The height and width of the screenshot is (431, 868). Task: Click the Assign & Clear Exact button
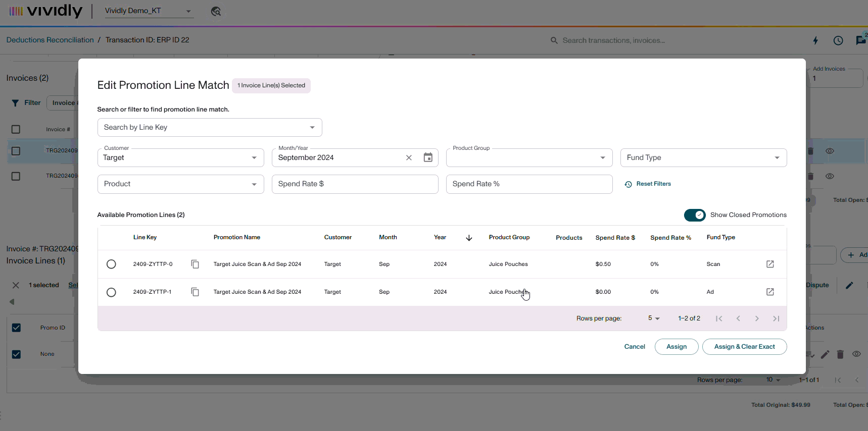[x=744, y=347]
